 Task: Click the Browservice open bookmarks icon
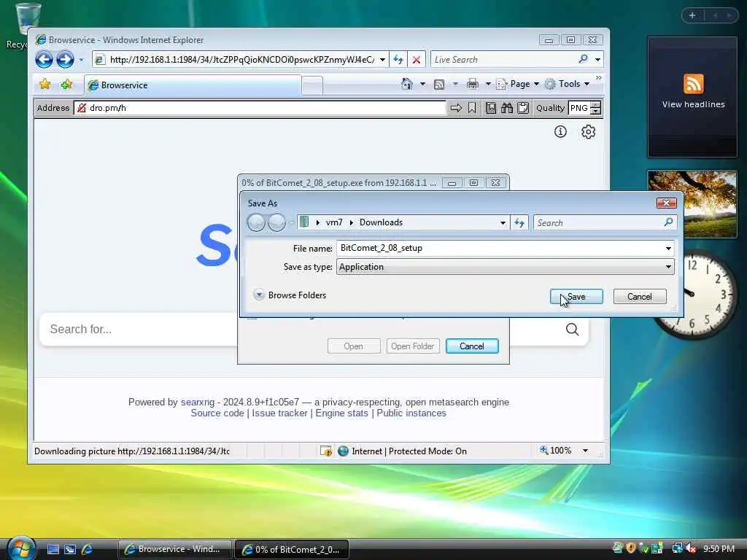point(491,108)
